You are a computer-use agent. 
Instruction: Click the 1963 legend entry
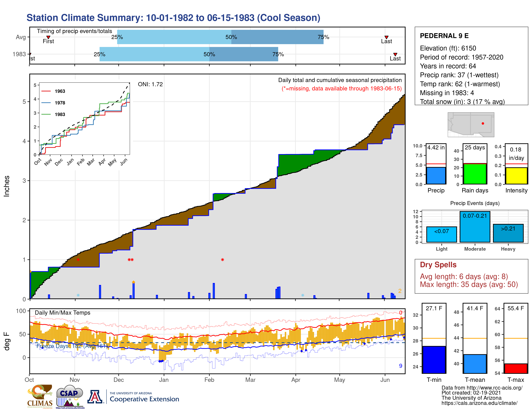53,91
